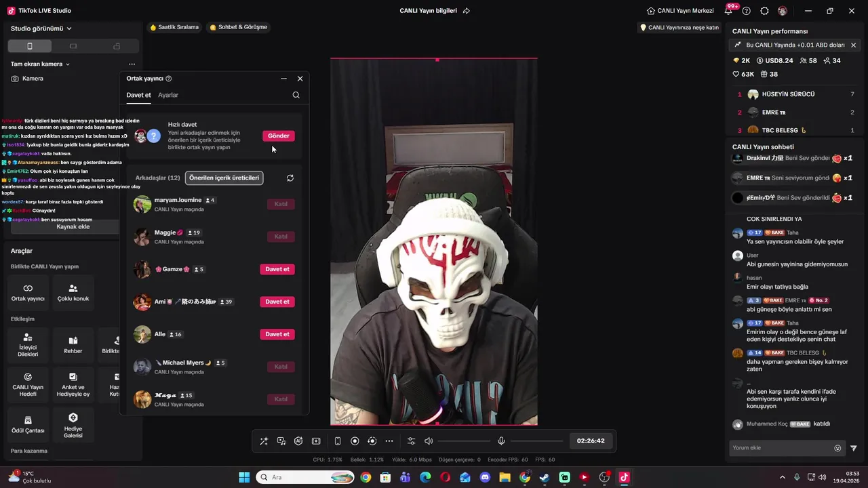
Task: Open Discord from the taskbar
Action: click(485, 477)
